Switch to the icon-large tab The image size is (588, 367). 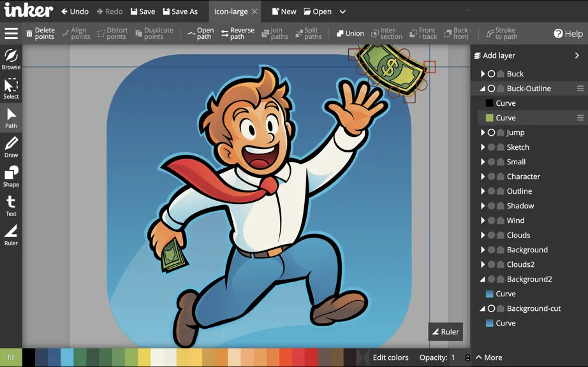[x=231, y=11]
